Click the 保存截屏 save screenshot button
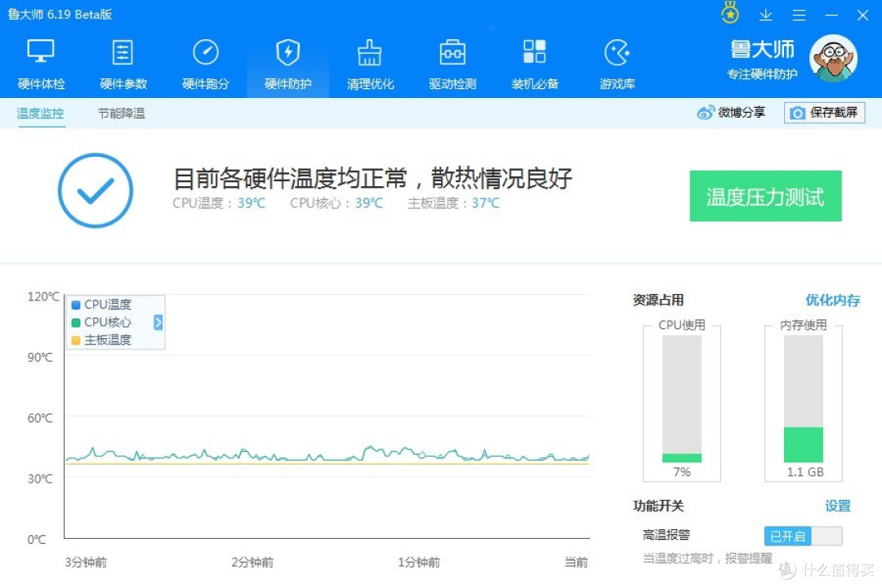882x588 pixels. point(825,113)
